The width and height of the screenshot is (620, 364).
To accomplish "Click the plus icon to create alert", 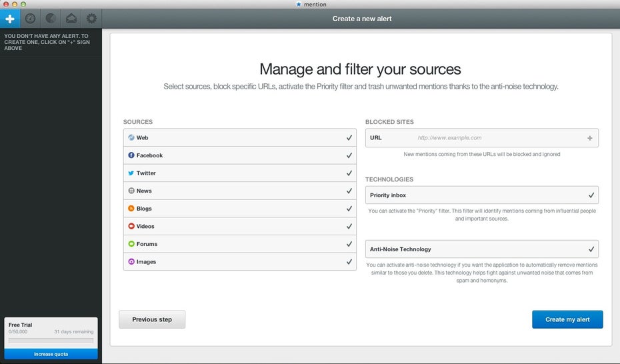I will [10, 19].
